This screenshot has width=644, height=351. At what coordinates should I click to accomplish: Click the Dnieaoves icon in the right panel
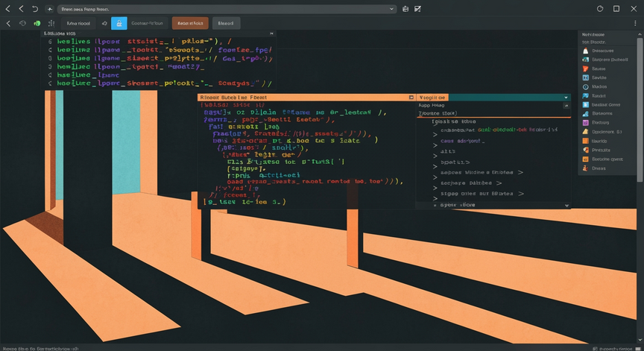[586, 51]
